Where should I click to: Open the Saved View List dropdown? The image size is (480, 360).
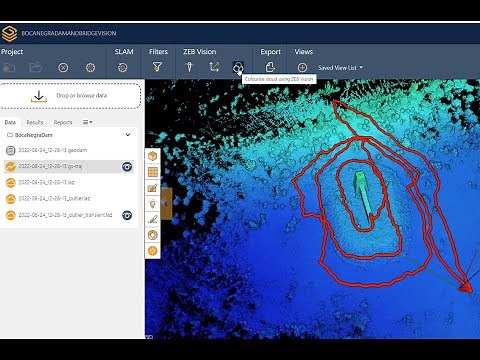pyautogui.click(x=340, y=68)
